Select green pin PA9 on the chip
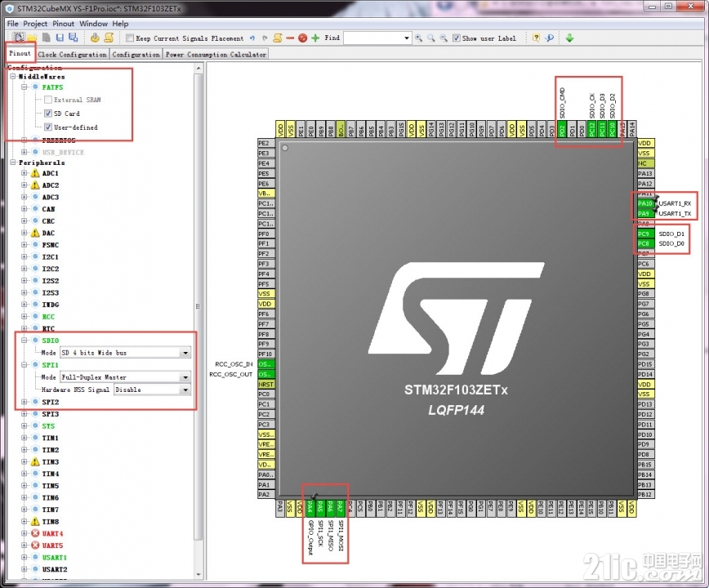The height and width of the screenshot is (588, 709). click(645, 213)
